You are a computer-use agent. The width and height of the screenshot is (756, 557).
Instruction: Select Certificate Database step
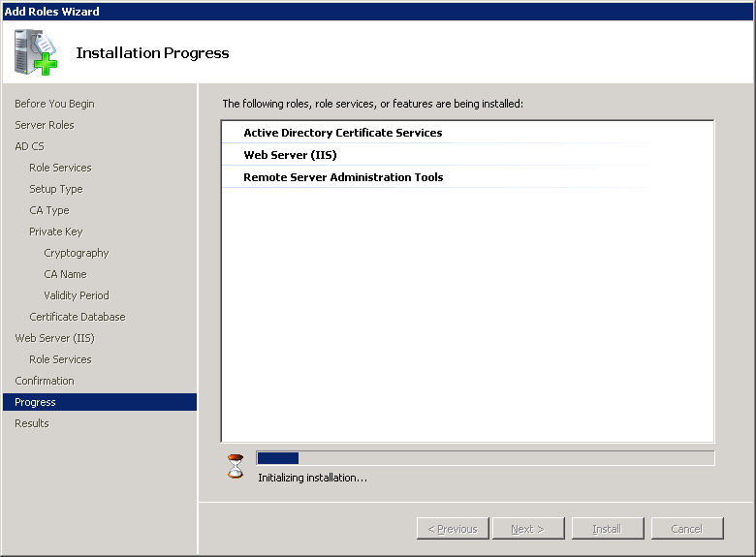point(78,317)
